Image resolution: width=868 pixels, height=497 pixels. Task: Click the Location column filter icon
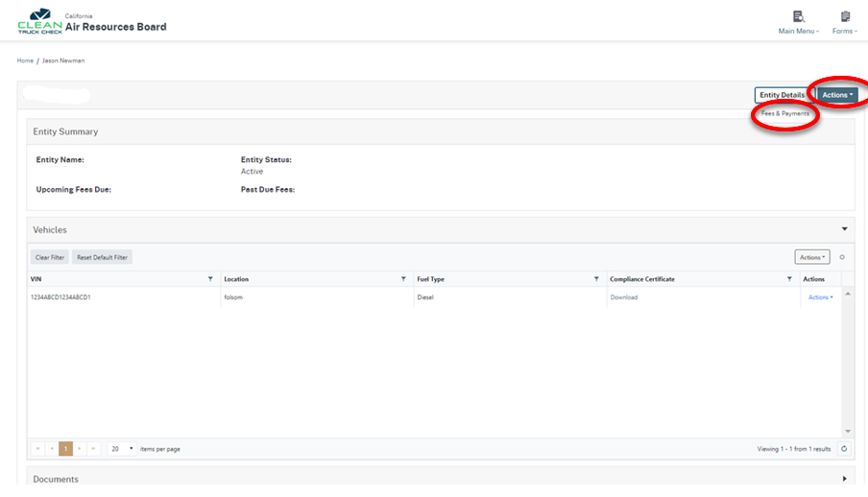coord(403,279)
